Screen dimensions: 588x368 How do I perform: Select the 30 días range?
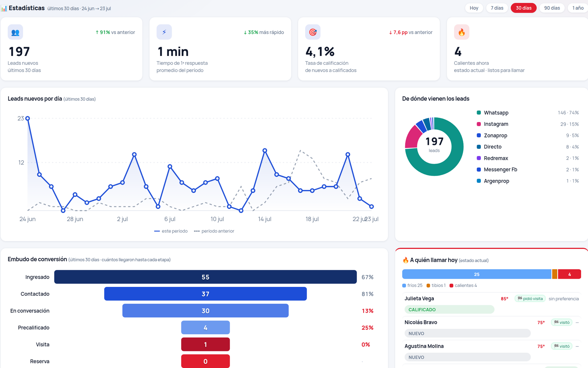coord(524,8)
